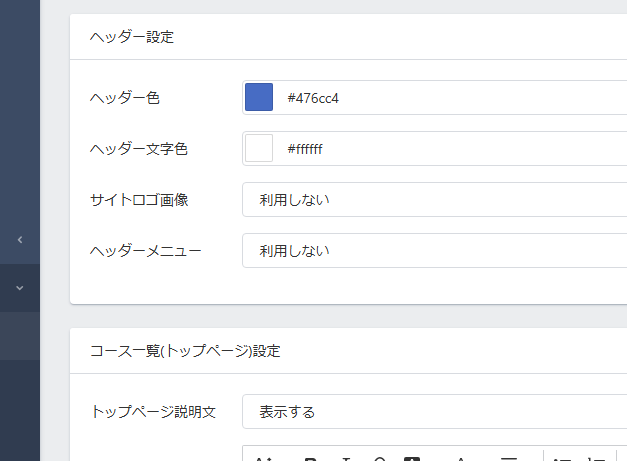Click the #ffffff hex value field
Image resolution: width=627 pixels, height=461 pixels.
click(x=450, y=148)
